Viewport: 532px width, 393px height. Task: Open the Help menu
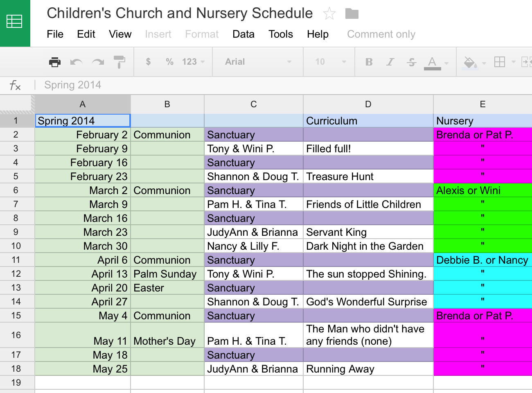(318, 34)
